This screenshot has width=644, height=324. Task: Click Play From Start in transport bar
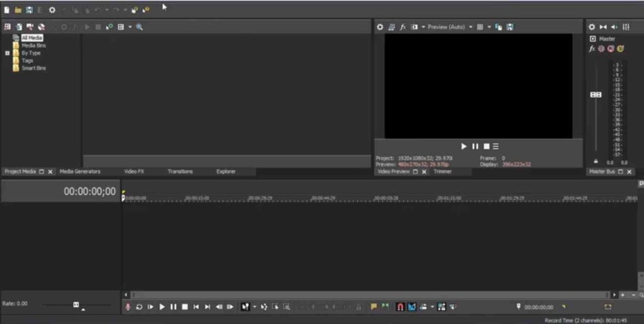click(x=150, y=307)
